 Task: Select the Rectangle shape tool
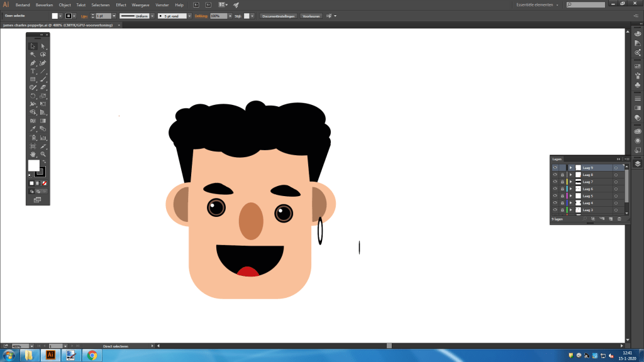[x=33, y=79]
